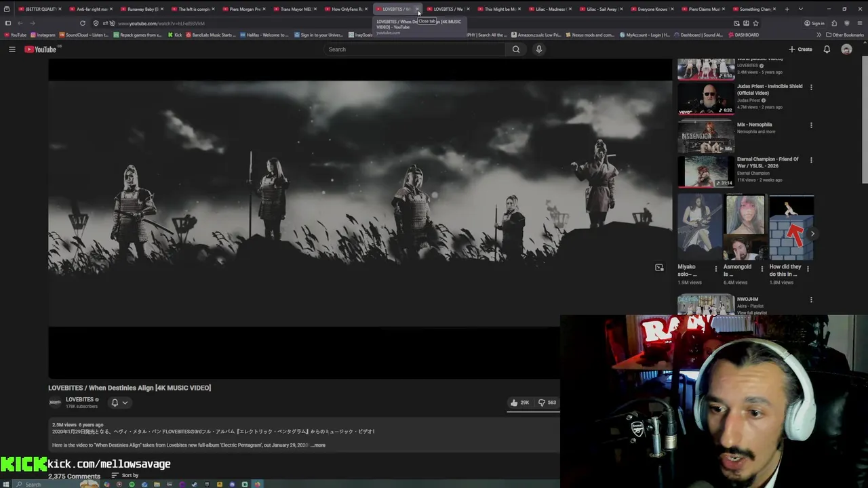
Task: Open options for Asmongold short
Action: pyautogui.click(x=762, y=268)
